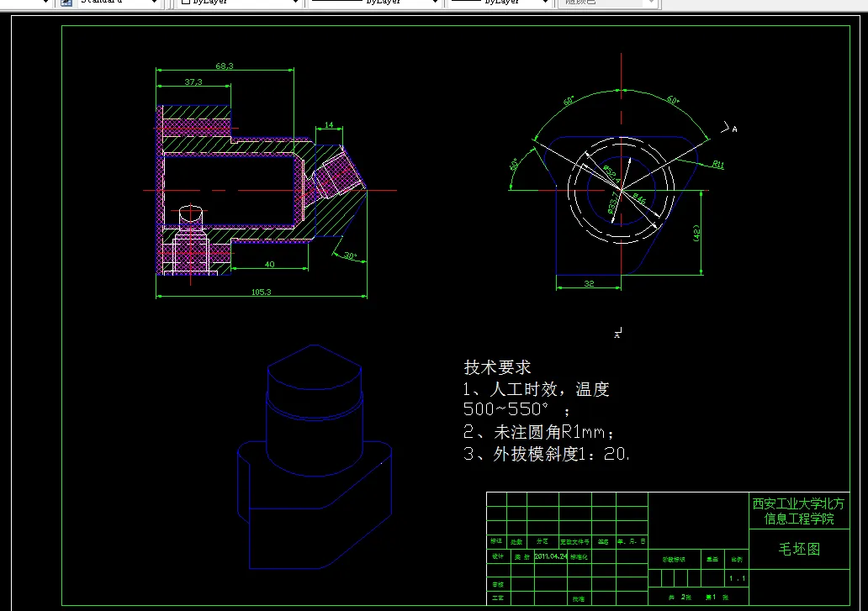
Task: Select the ø46 diameter dimension
Action: (639, 199)
